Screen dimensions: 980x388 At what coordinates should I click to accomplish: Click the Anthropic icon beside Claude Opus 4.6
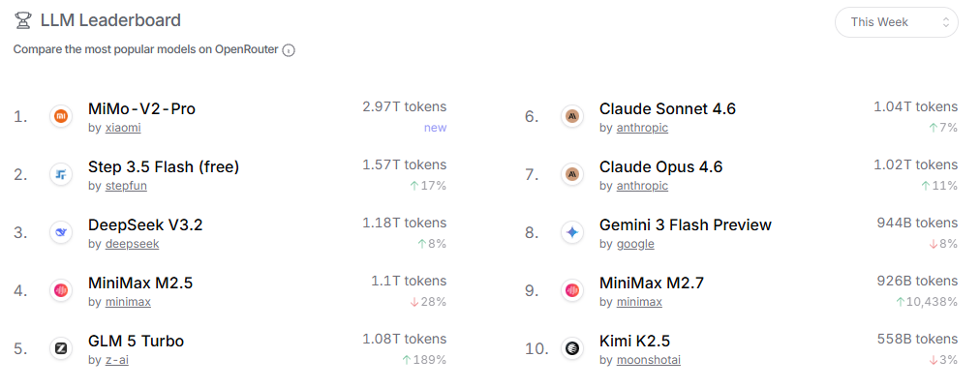pyautogui.click(x=572, y=175)
